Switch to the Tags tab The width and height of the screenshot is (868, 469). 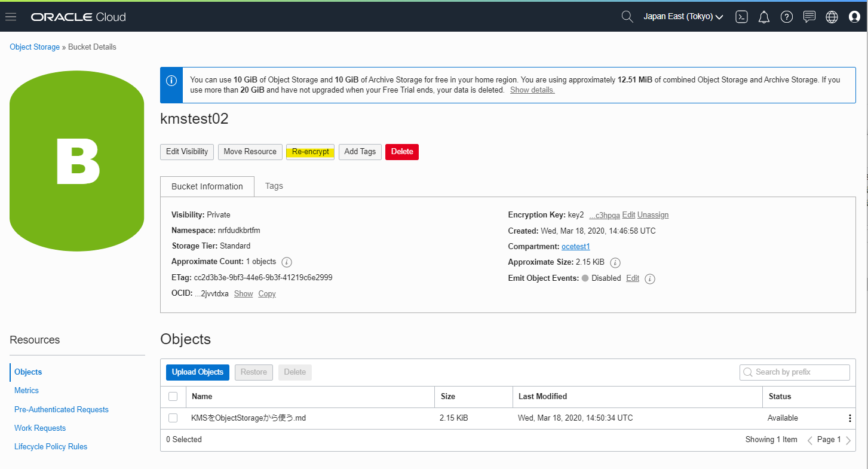point(274,186)
